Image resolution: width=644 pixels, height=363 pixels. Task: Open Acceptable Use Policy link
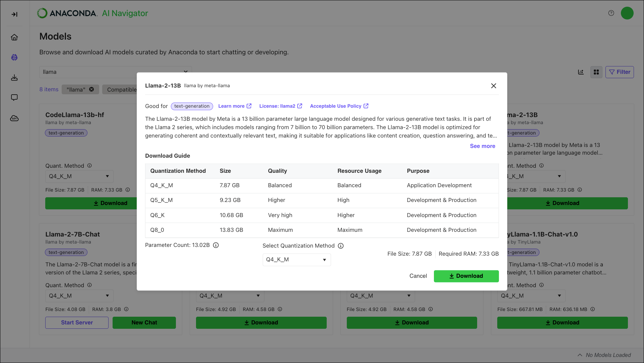pyautogui.click(x=339, y=106)
